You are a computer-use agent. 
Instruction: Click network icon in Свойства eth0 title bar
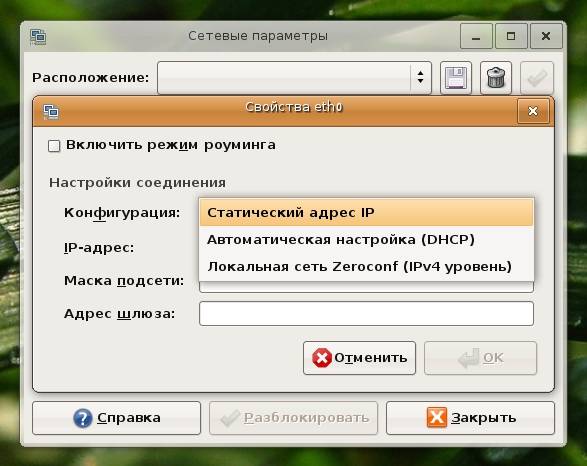point(51,112)
